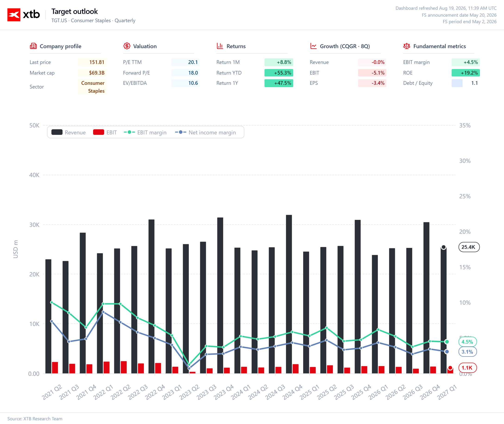Click the blue Debt / Equity bar
The image size is (504, 424).
[x=457, y=83]
